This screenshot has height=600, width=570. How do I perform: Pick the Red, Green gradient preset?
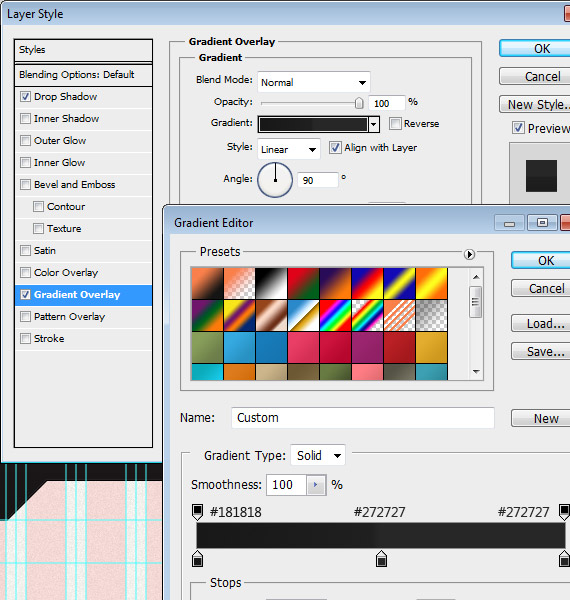[303, 284]
